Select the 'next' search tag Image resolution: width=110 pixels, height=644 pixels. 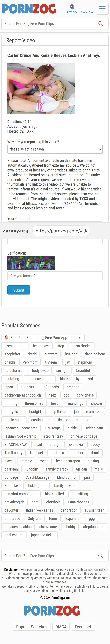78,337
